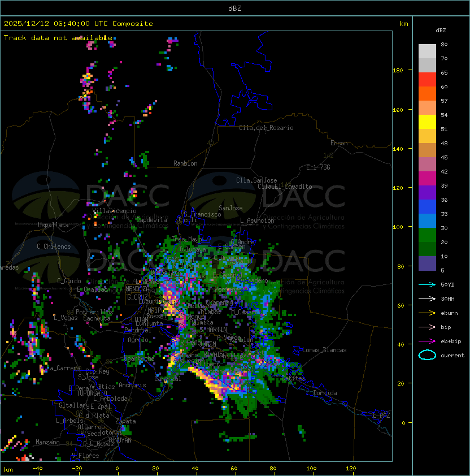Click the 'Perdriel' label on map

(138, 330)
